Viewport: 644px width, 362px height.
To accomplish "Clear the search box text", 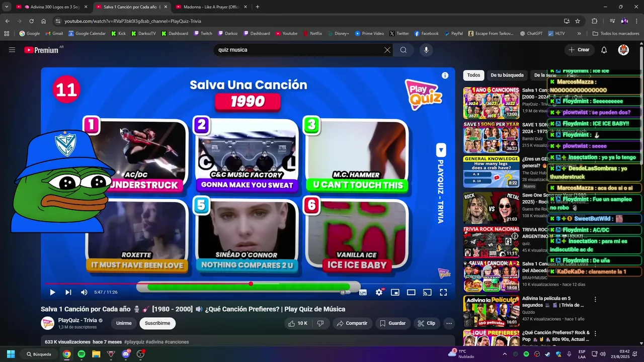I will click(387, 50).
